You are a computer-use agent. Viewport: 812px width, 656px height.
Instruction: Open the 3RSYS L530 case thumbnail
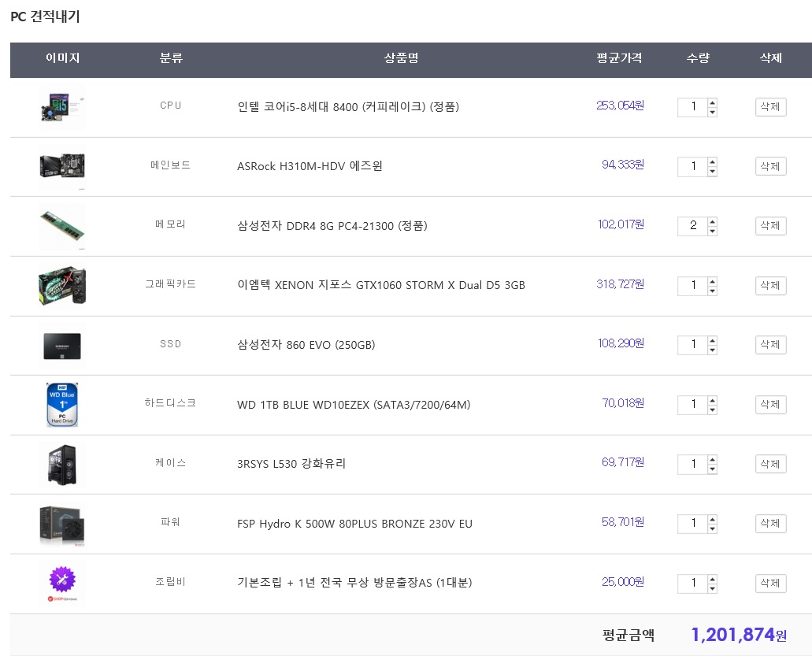point(62,465)
